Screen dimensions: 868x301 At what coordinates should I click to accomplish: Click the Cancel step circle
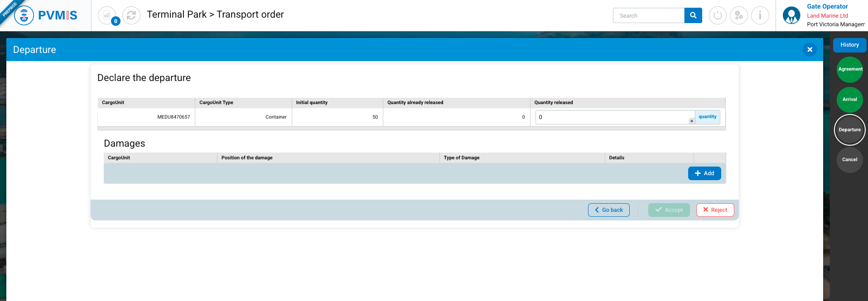(x=849, y=160)
